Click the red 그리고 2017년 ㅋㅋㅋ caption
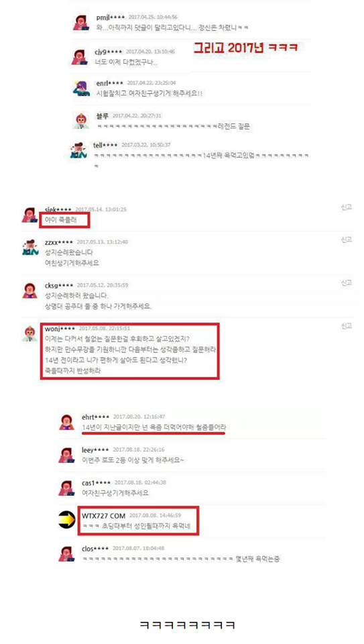Image resolution: width=364 pixels, height=644 pixels. [246, 48]
